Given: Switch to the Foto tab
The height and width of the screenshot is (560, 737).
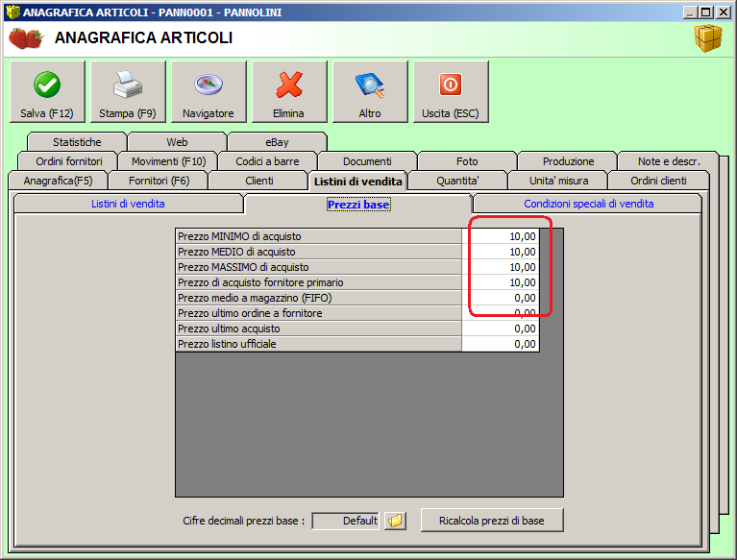Looking at the screenshot, I should tap(467, 161).
